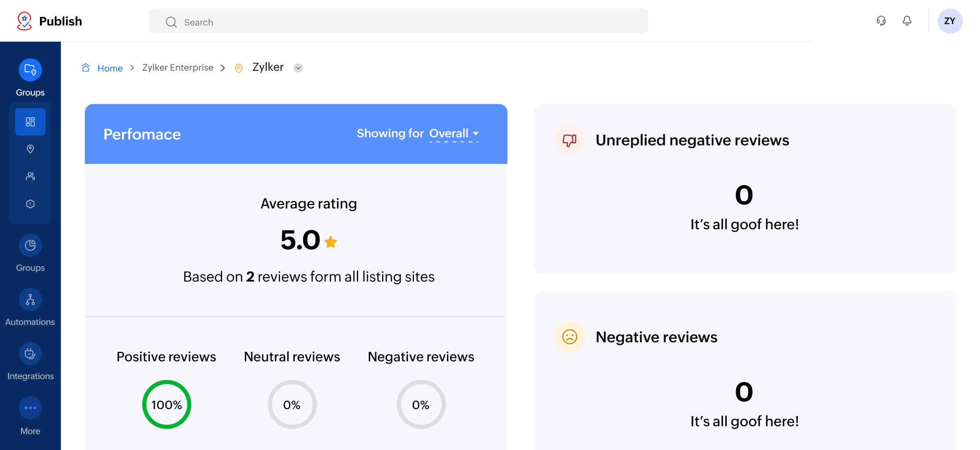Image resolution: width=980 pixels, height=450 pixels.
Task: Open the More ellipsis icon
Action: coord(30,408)
